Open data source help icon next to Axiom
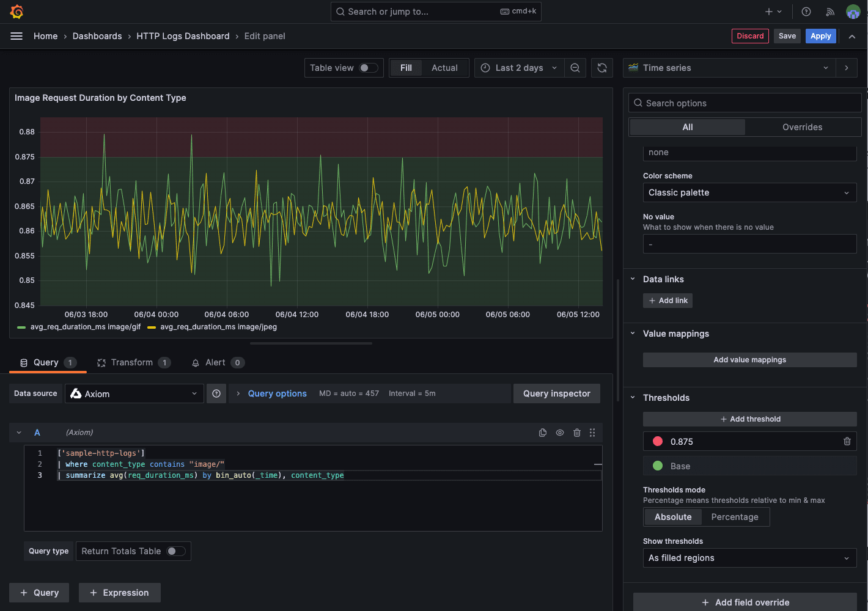 (x=216, y=393)
